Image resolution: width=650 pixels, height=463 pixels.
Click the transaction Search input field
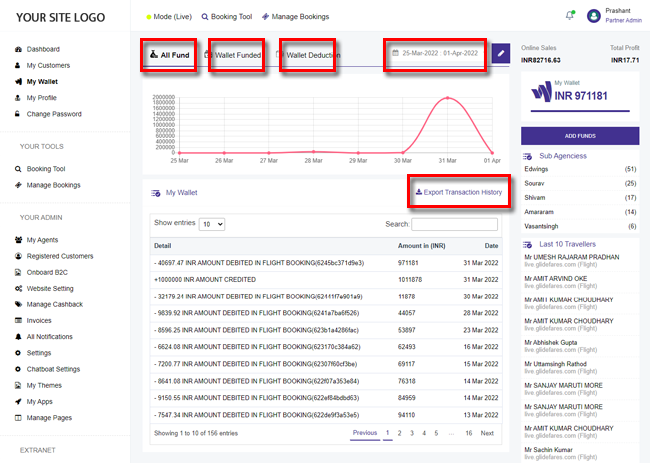tap(455, 225)
